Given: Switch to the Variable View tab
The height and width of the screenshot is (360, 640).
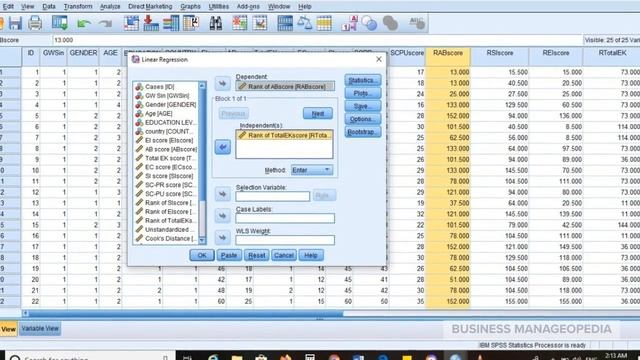Looking at the screenshot, I should click(x=40, y=329).
